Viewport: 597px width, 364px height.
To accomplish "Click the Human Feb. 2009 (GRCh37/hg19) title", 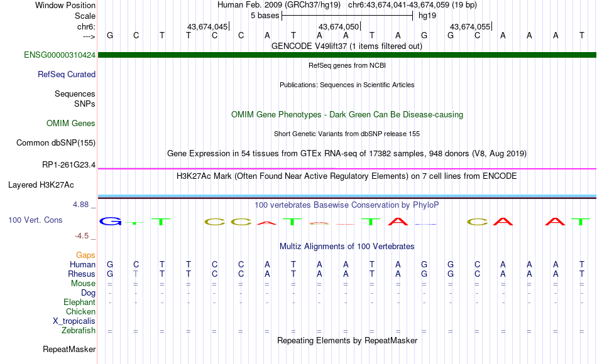I will coord(278,5).
